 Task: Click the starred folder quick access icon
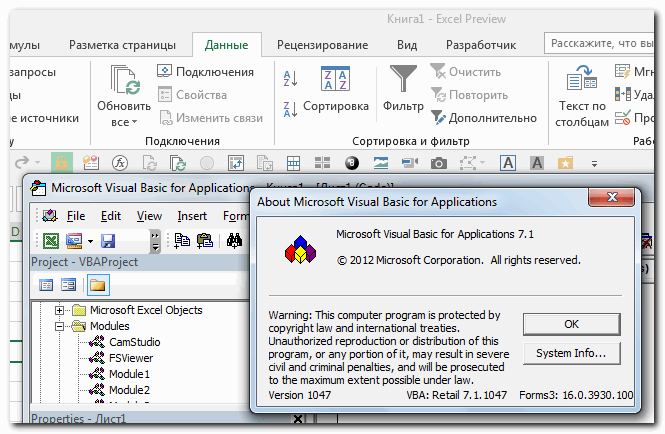(565, 163)
